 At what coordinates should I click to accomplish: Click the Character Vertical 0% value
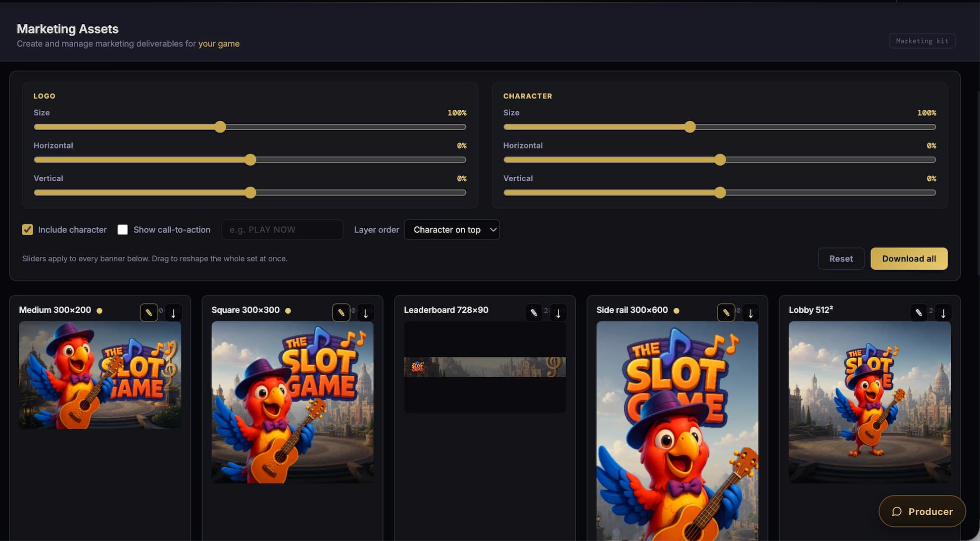931,178
